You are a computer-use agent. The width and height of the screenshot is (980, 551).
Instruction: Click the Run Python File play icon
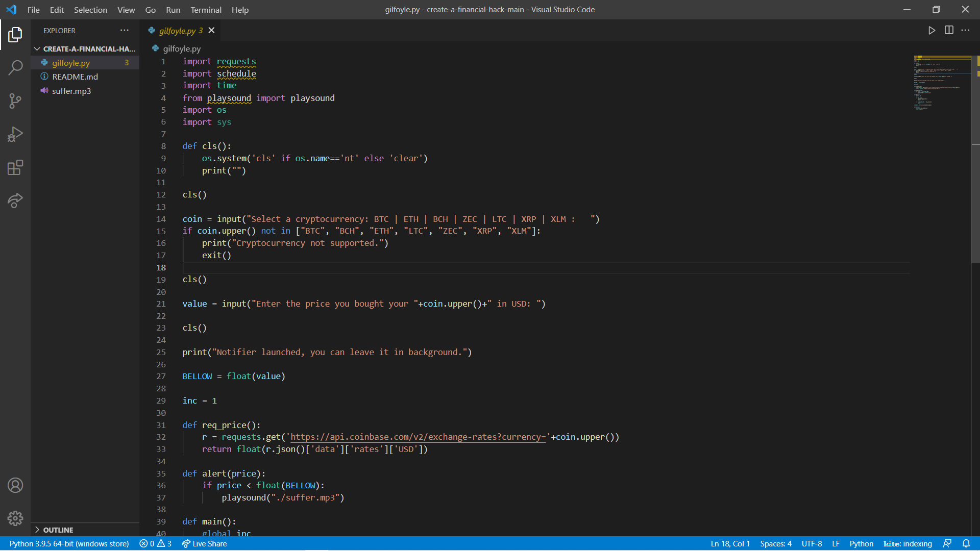[932, 31]
